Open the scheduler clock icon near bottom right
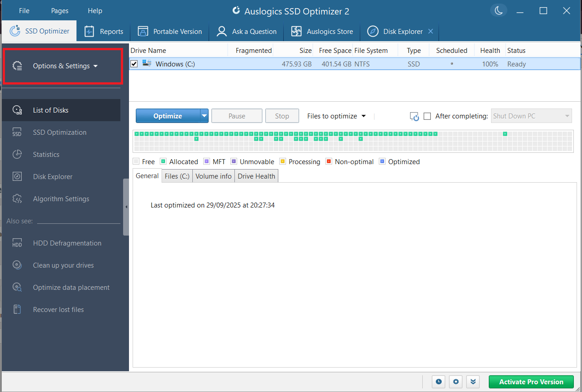 click(x=438, y=382)
